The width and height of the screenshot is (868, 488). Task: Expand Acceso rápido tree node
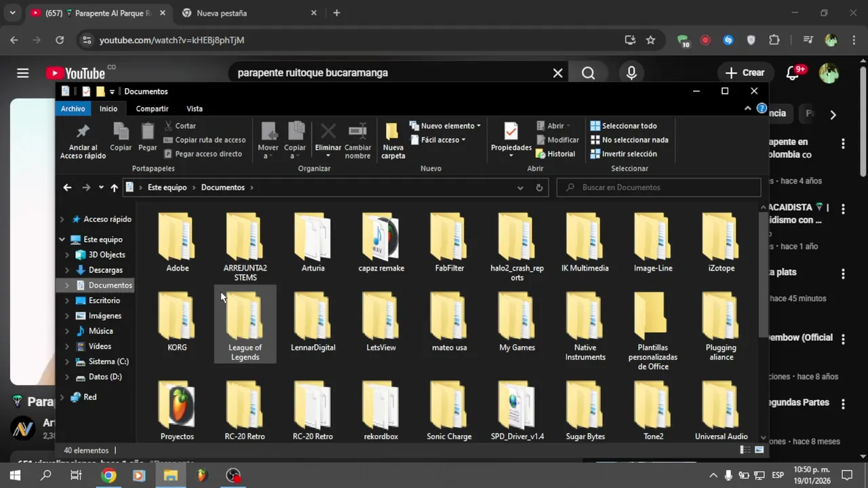62,220
